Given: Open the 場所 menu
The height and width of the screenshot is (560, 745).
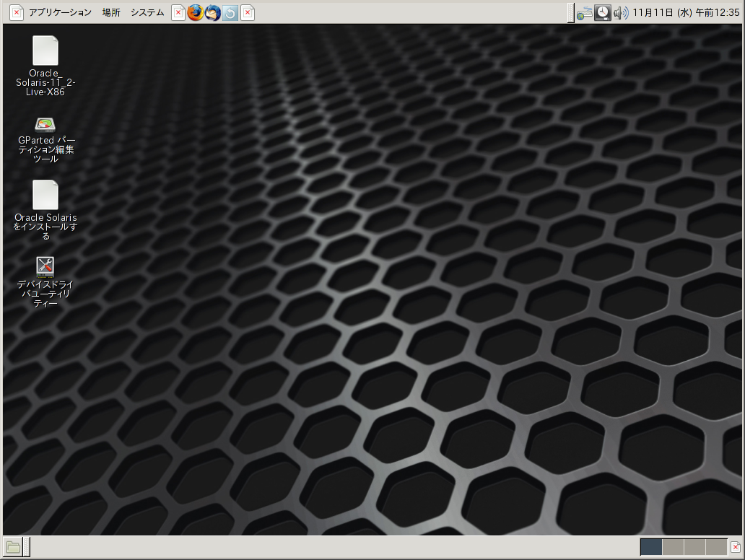Looking at the screenshot, I should (x=111, y=12).
